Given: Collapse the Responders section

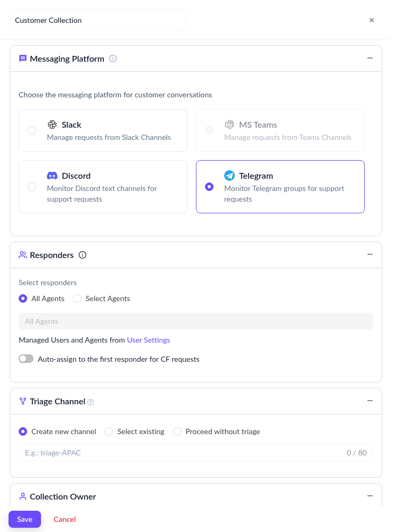Looking at the screenshot, I should 370,254.
